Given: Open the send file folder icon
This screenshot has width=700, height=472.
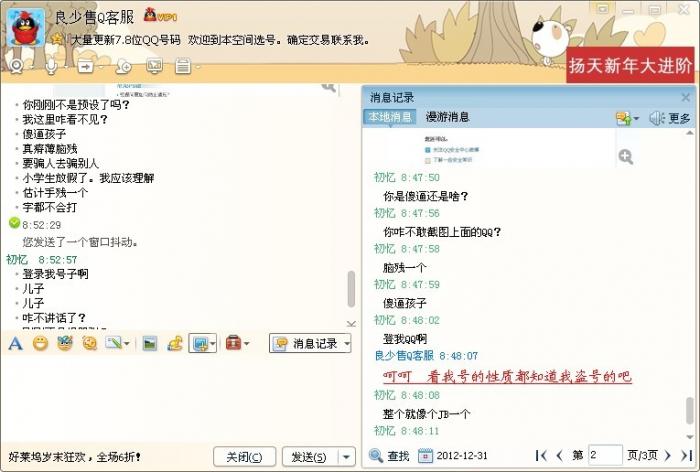Looking at the screenshot, I should pyautogui.click(x=85, y=67).
